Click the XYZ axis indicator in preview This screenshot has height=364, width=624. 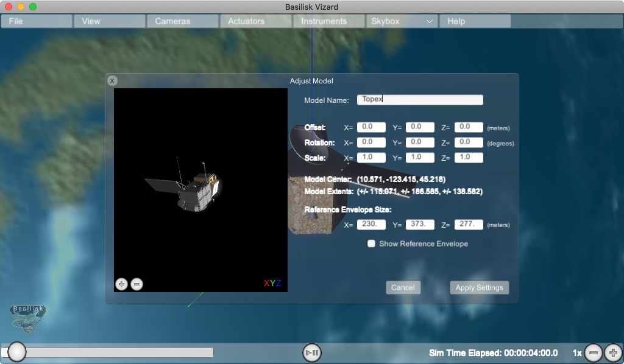pos(272,283)
